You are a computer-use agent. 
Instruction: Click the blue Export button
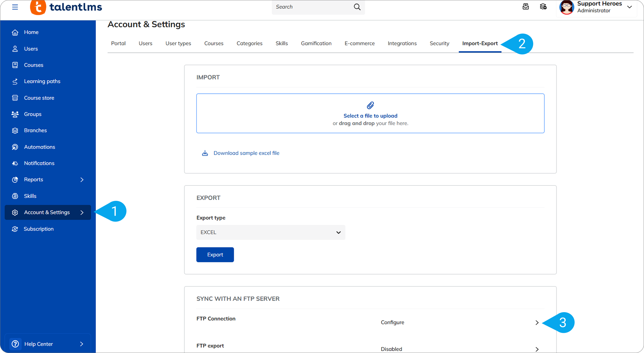pyautogui.click(x=215, y=255)
